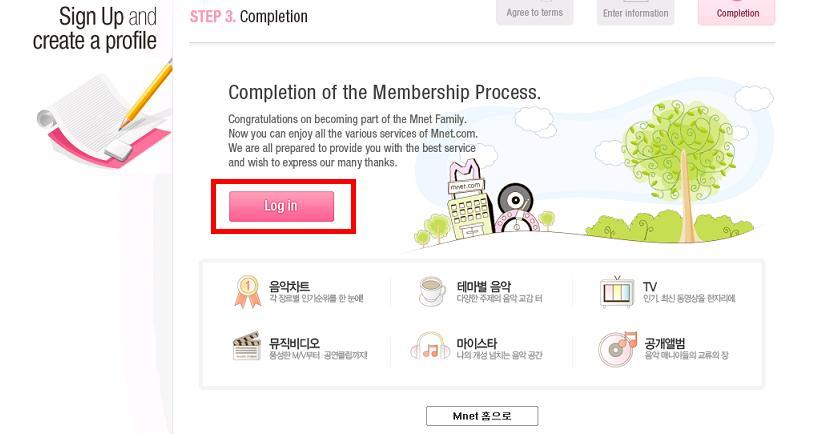Click the coffee cup icon for 테마별 음악
The width and height of the screenshot is (820, 435).
[x=432, y=291]
